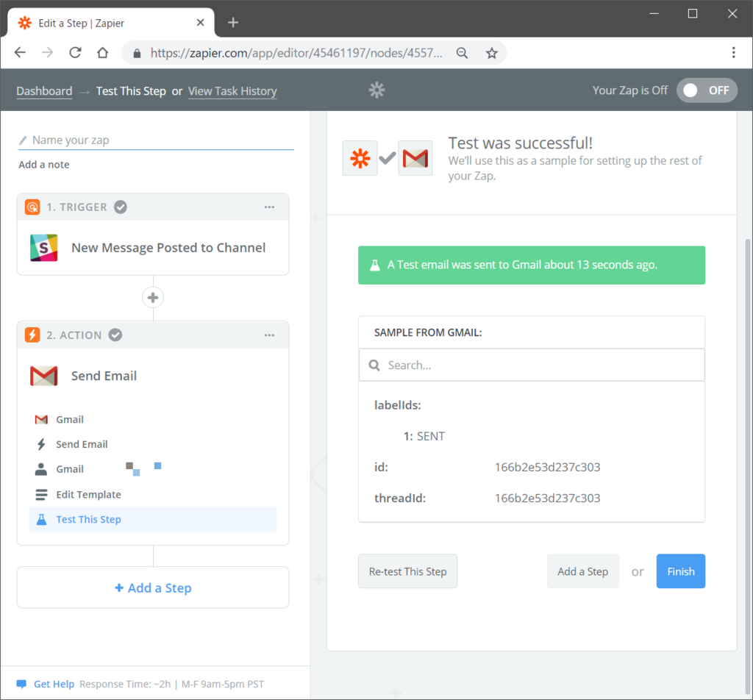This screenshot has height=700, width=753.
Task: Open a new browser tab
Action: [x=233, y=23]
